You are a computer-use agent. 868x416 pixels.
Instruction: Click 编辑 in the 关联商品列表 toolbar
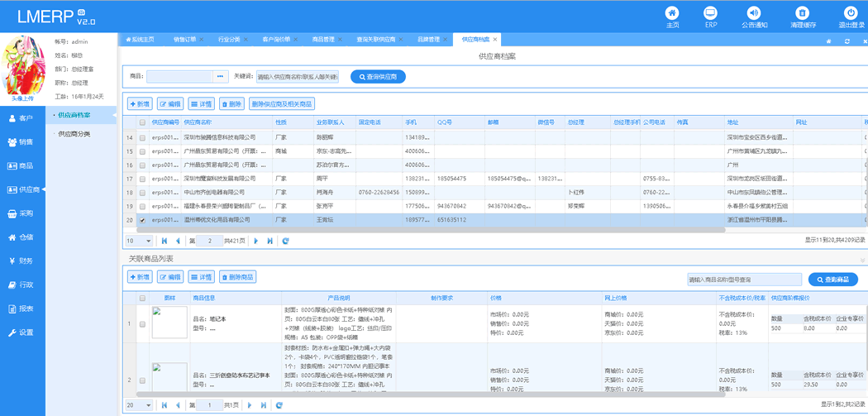pyautogui.click(x=170, y=277)
